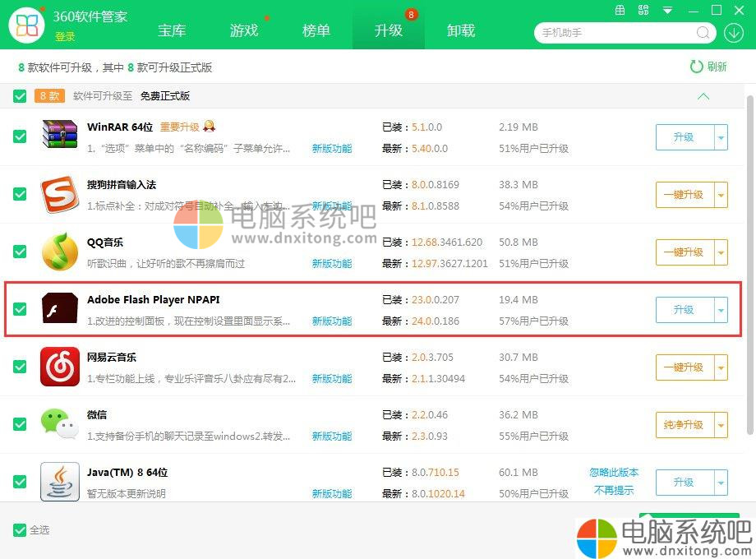The image size is (756, 559).
Task: Click the Java(TM) 8 app icon
Action: pos(60,482)
